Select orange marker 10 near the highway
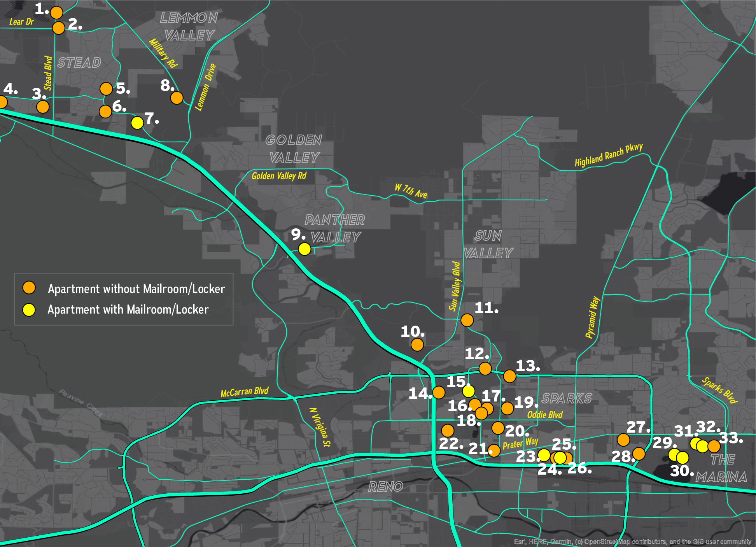Screen dimensions: 756x547 417,344
